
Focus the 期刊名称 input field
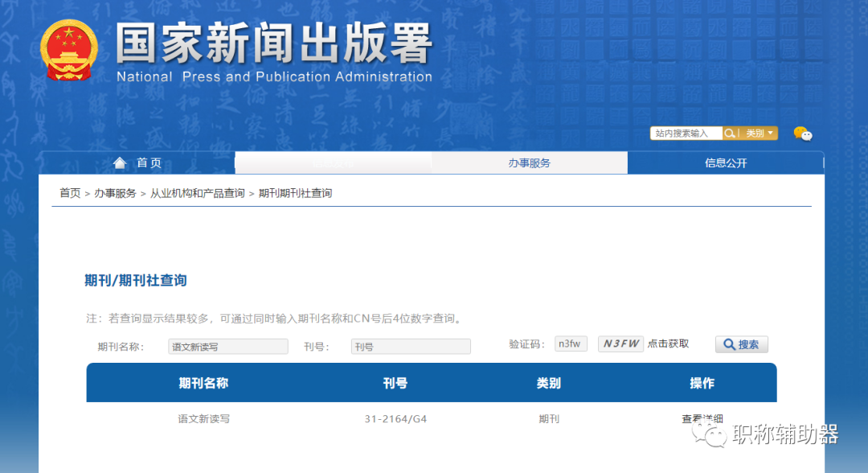[228, 347]
